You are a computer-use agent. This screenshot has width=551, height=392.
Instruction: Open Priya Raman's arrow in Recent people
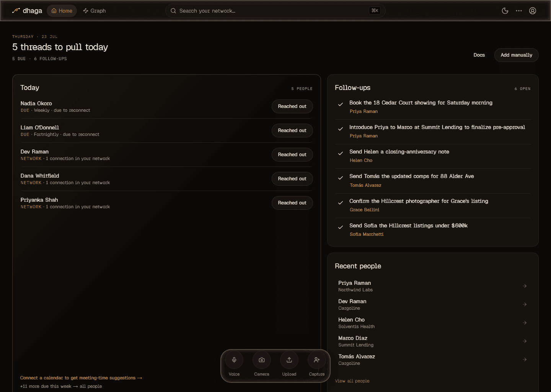(x=525, y=286)
